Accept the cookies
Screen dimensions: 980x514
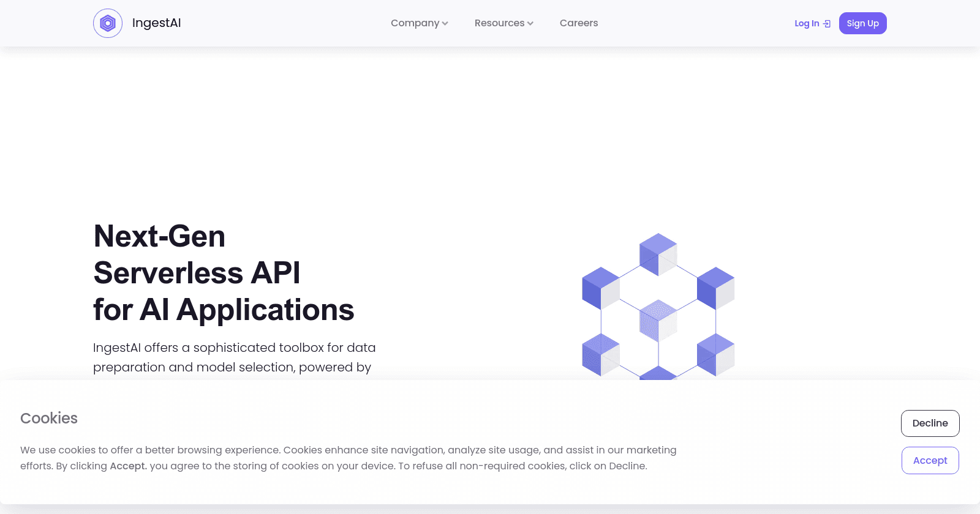point(930,461)
